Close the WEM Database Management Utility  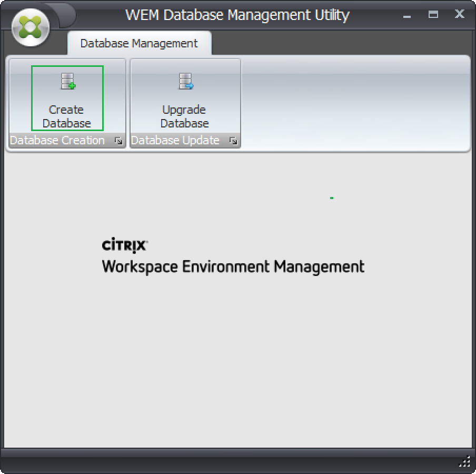[x=459, y=15]
